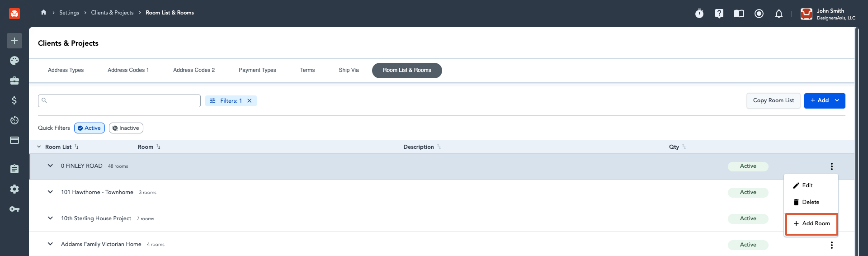This screenshot has height=256, width=868.
Task: Clear filters with the X icon
Action: pos(250,101)
